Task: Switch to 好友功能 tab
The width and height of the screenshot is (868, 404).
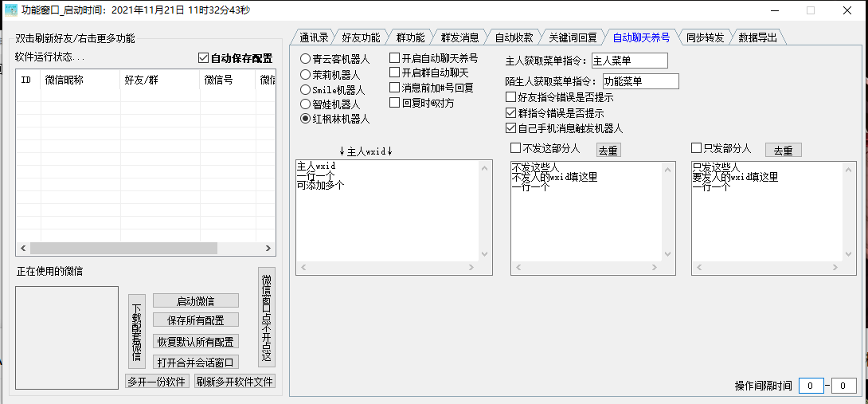Action: click(361, 37)
